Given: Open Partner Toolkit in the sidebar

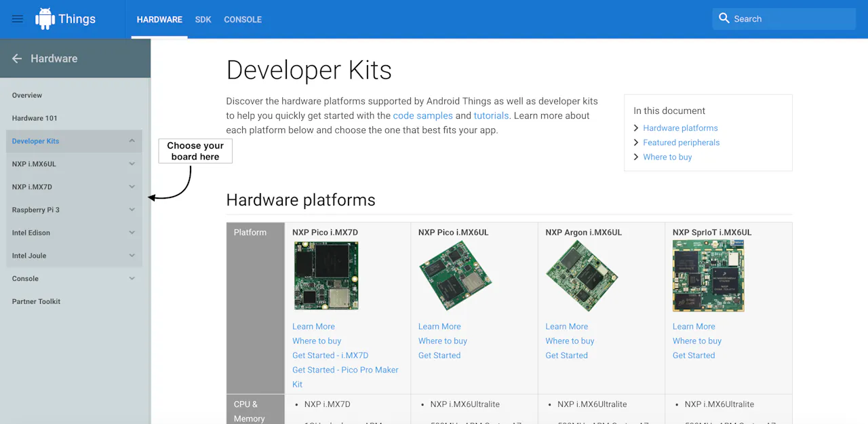Looking at the screenshot, I should click(36, 301).
